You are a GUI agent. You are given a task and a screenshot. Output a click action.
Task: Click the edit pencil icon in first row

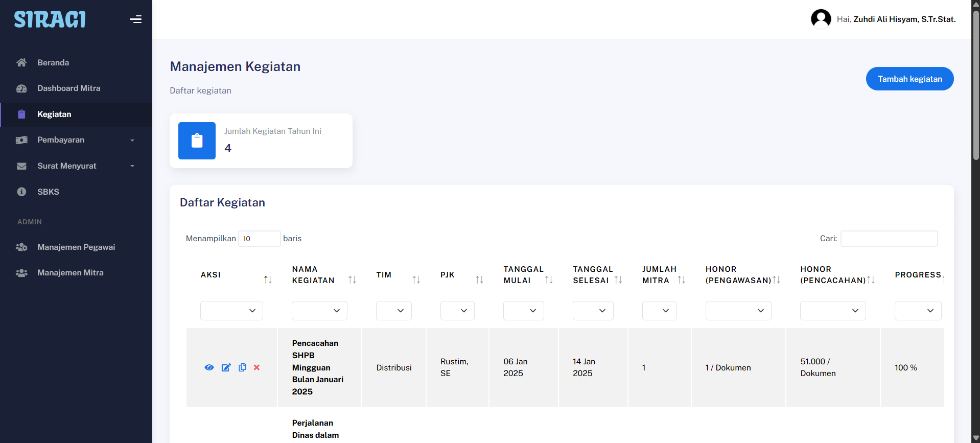(x=226, y=367)
